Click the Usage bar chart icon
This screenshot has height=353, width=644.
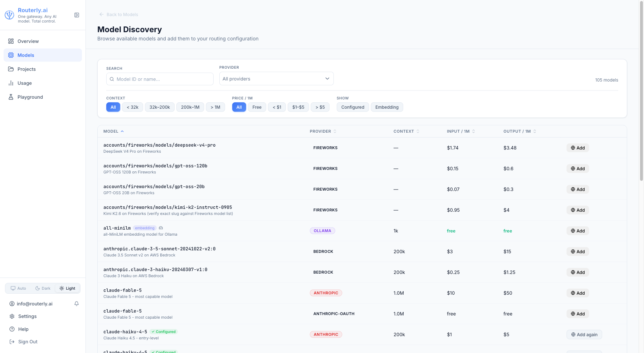click(x=11, y=83)
